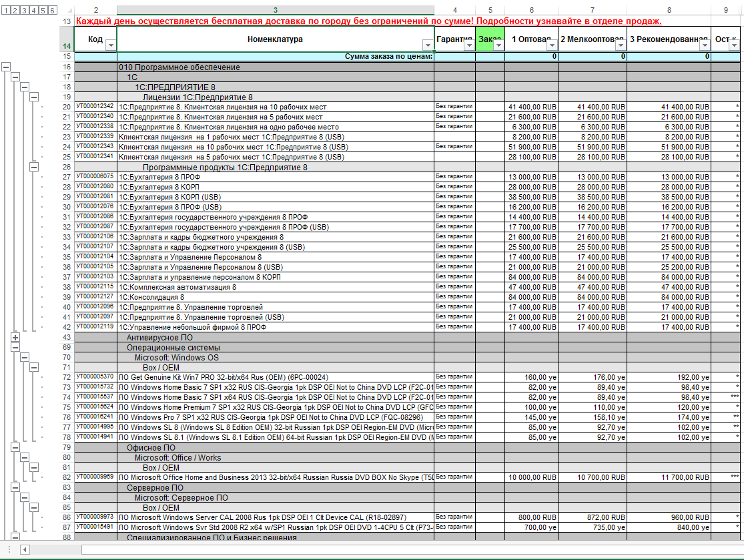Open the green 'Заказ' filter dropdown

pos(498,45)
